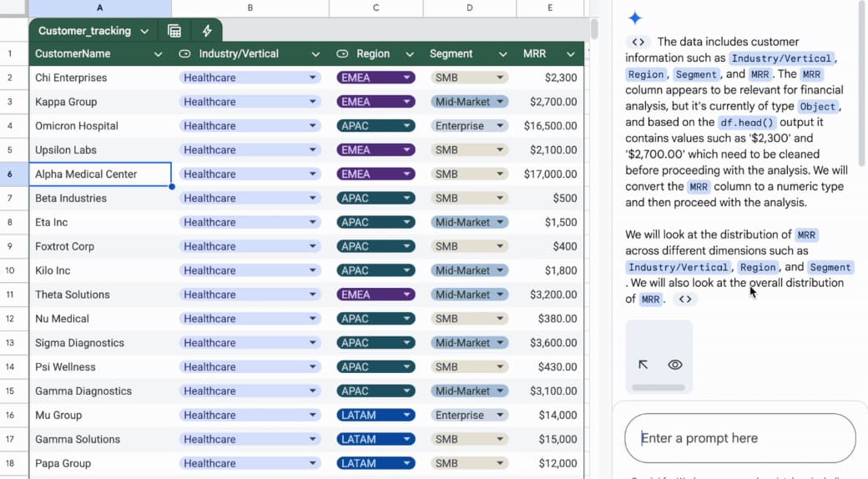Viewport: 868px width, 479px height.
Task: Click the dropdown-type icon in Region header
Action: pyautogui.click(x=343, y=53)
